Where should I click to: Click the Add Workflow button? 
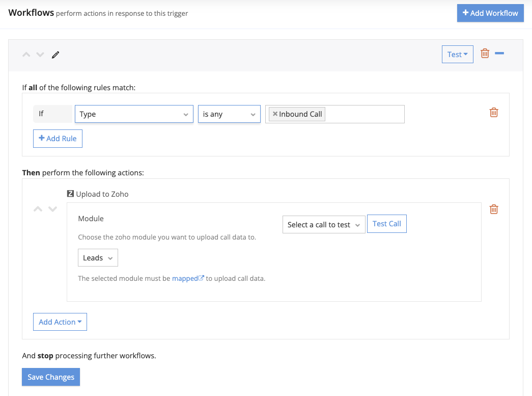[490, 13]
